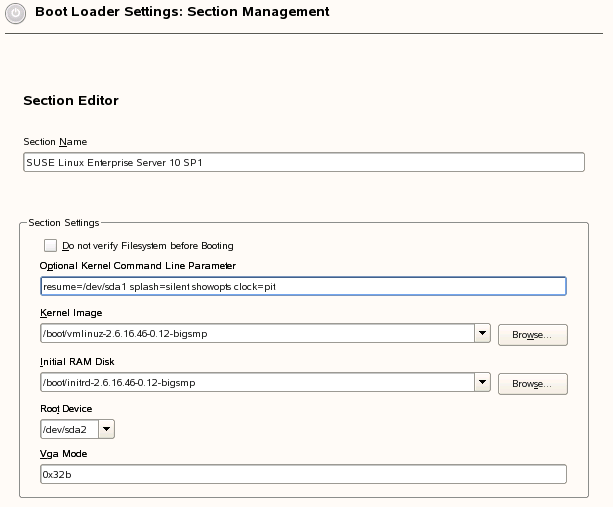Select the Initial RAM Disk path text box
613x507 pixels.
[x=257, y=382]
